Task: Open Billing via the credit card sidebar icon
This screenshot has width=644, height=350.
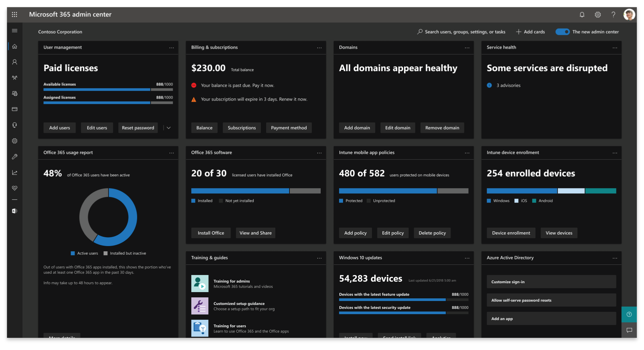Action: point(14,109)
